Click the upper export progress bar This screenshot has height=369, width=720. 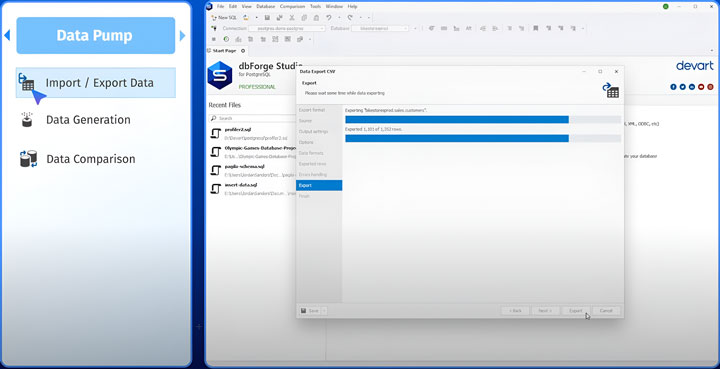(x=483, y=120)
